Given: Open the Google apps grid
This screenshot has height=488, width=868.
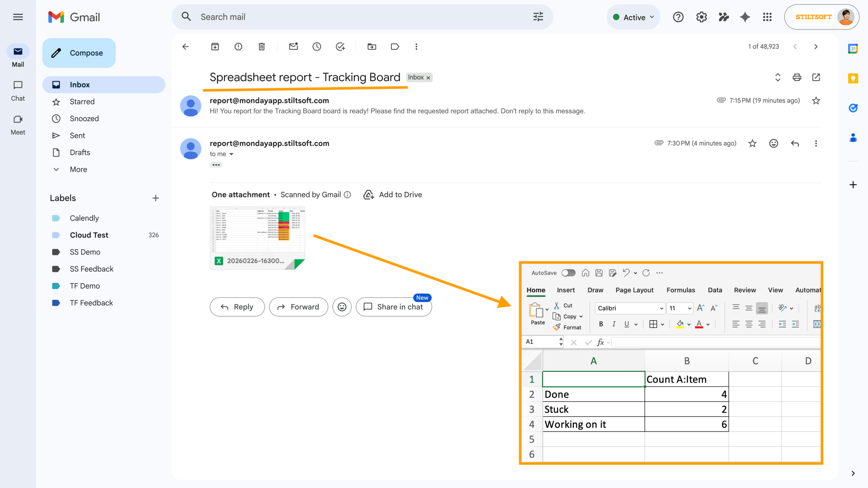Looking at the screenshot, I should [x=767, y=17].
